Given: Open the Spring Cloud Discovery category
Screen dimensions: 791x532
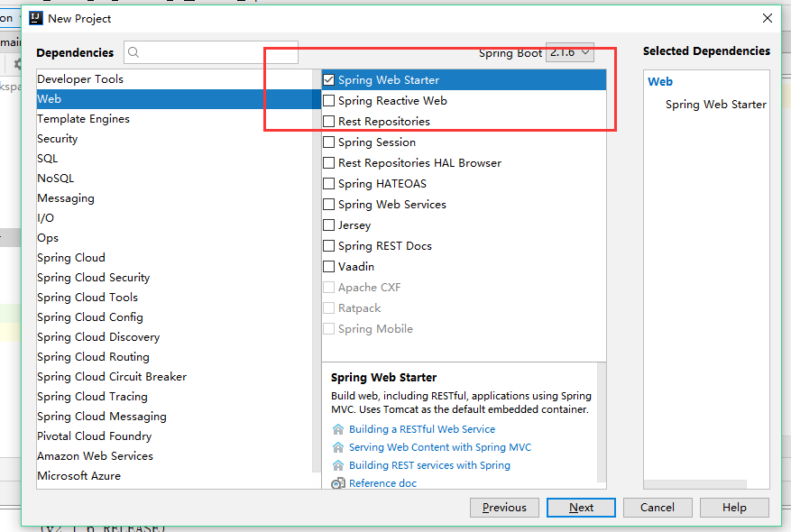Looking at the screenshot, I should (x=175, y=337).
